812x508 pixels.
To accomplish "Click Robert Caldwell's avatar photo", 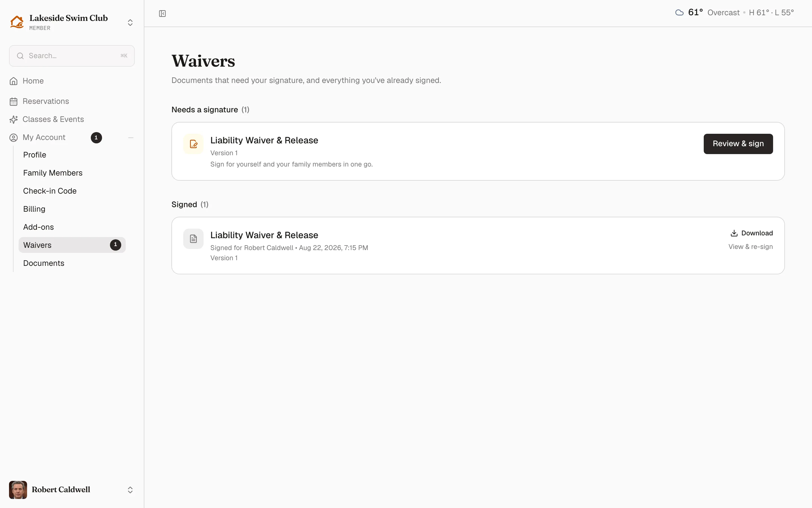I will tap(18, 490).
